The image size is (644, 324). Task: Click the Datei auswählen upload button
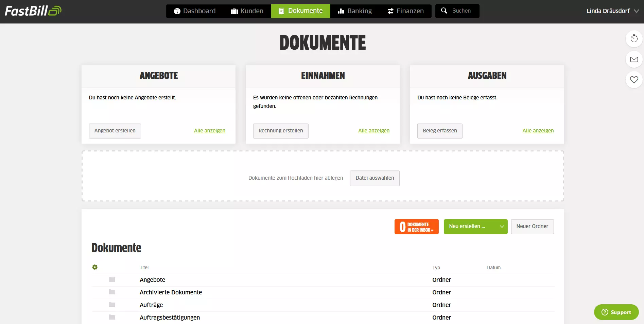375,178
